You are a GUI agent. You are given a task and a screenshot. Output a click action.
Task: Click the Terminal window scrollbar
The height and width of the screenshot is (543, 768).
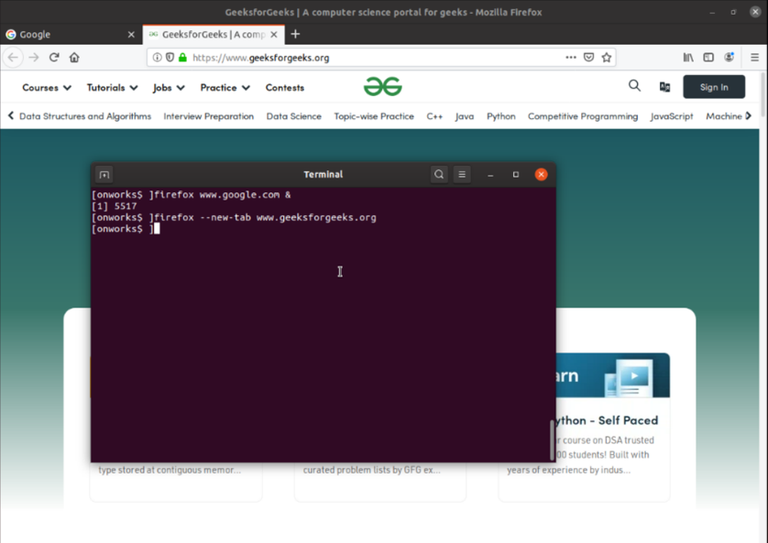(552, 440)
